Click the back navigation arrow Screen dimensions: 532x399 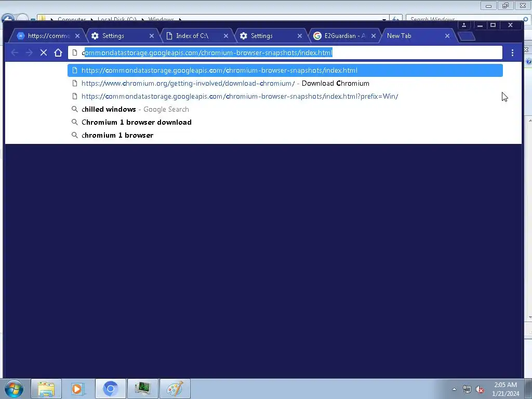[15, 52]
